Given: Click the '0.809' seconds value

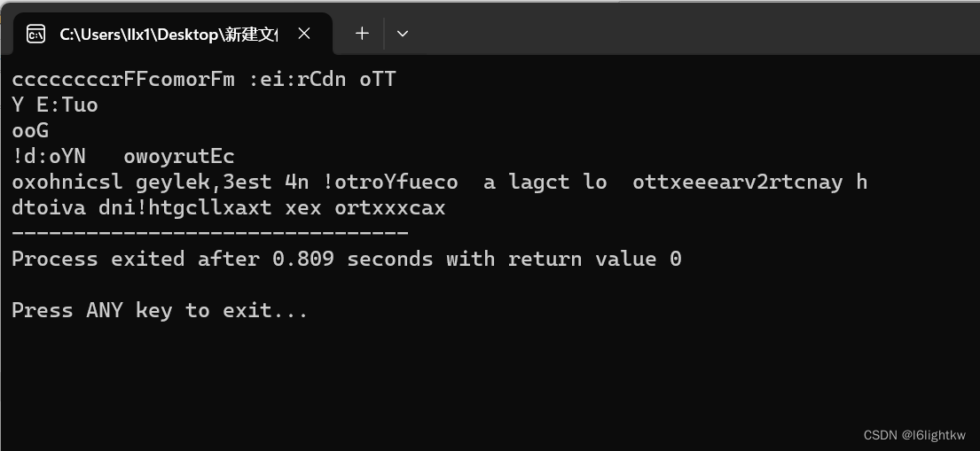Looking at the screenshot, I should pos(303,259).
